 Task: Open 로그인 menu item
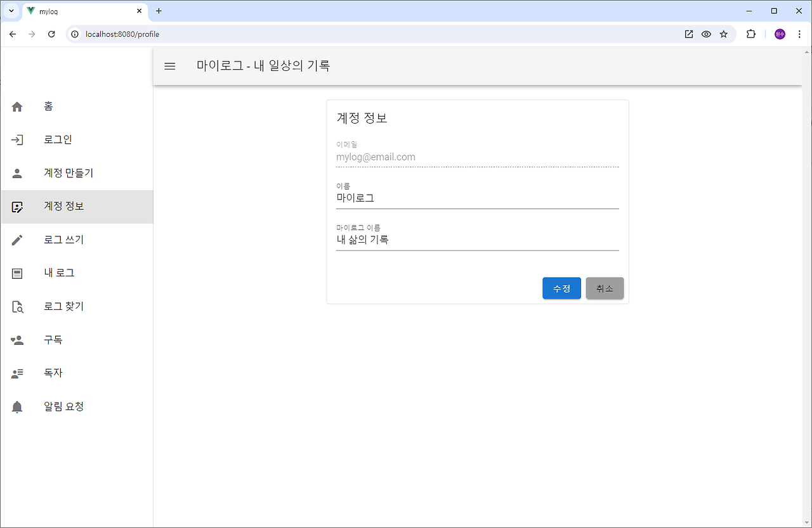[77, 140]
